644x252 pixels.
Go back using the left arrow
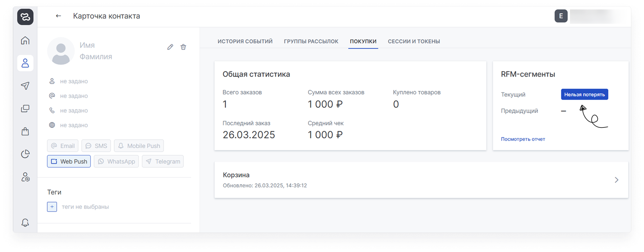pos(58,16)
